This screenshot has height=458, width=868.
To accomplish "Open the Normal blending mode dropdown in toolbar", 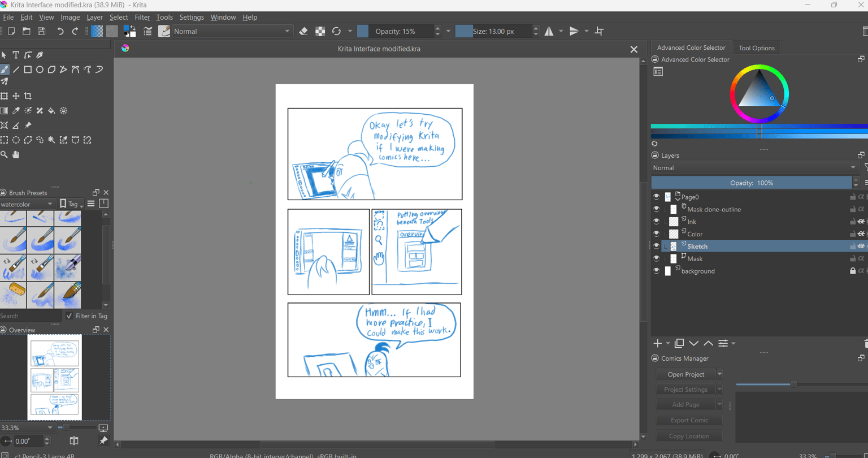I will [232, 31].
